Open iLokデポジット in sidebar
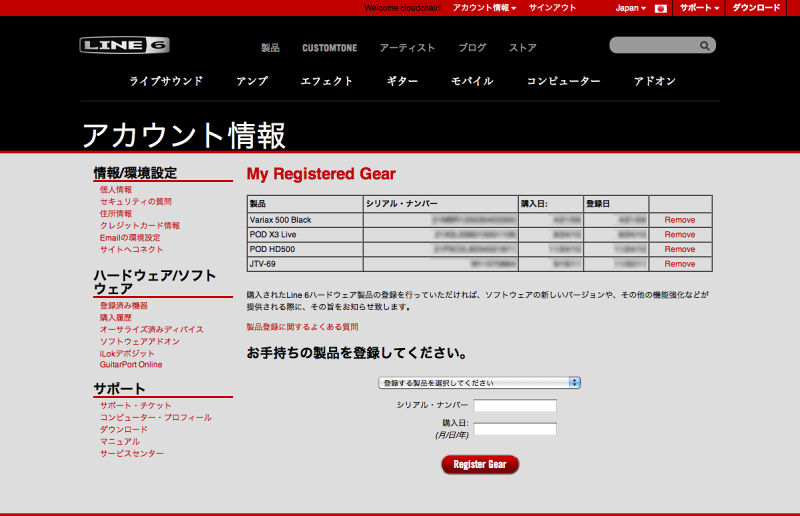This screenshot has width=800, height=516. click(127, 353)
